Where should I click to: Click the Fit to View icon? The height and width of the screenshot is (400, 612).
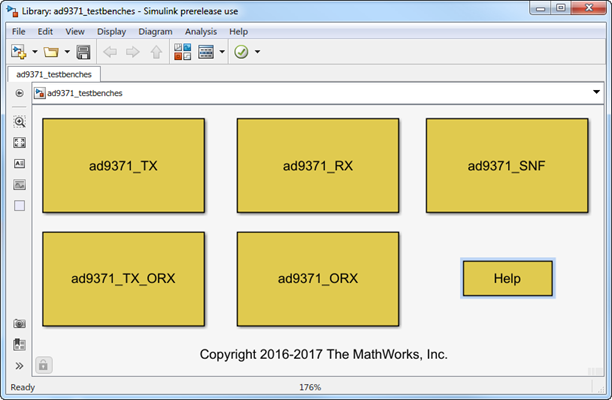point(19,143)
